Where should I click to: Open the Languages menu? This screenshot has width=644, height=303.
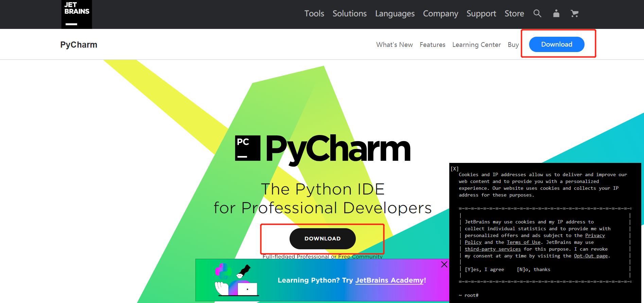point(395,14)
